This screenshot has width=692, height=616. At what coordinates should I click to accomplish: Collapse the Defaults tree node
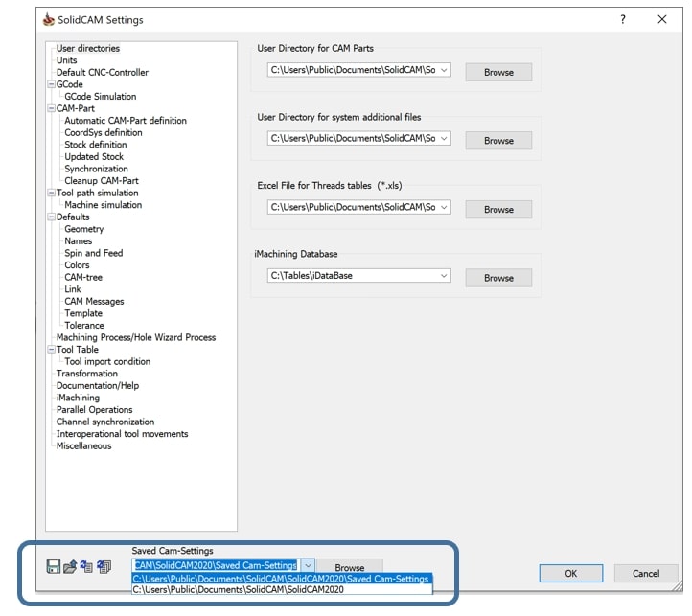pyautogui.click(x=52, y=217)
